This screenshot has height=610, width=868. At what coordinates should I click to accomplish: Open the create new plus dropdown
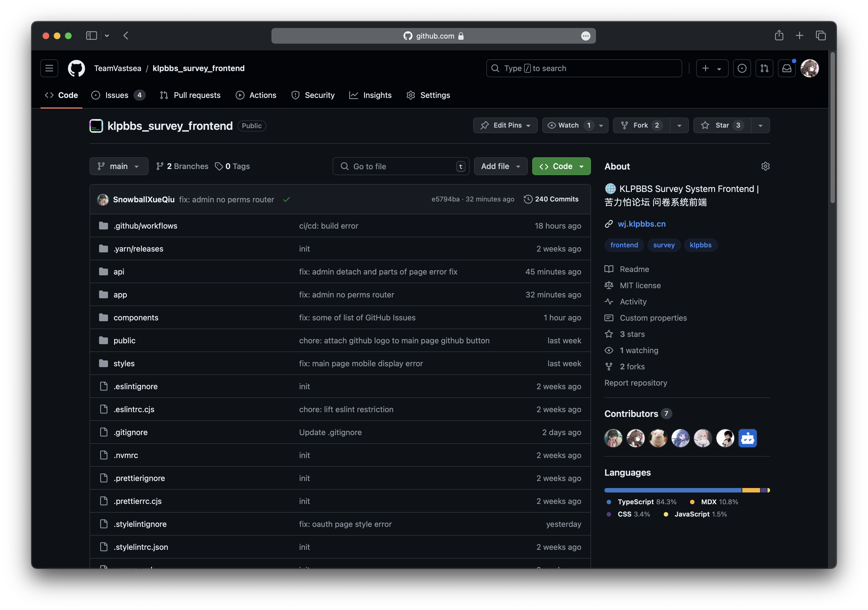click(712, 68)
